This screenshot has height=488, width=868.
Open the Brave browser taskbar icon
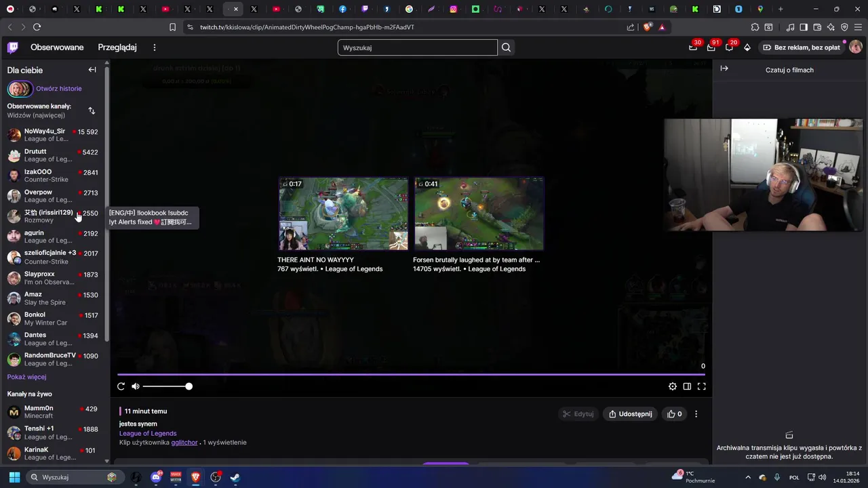[195, 477]
